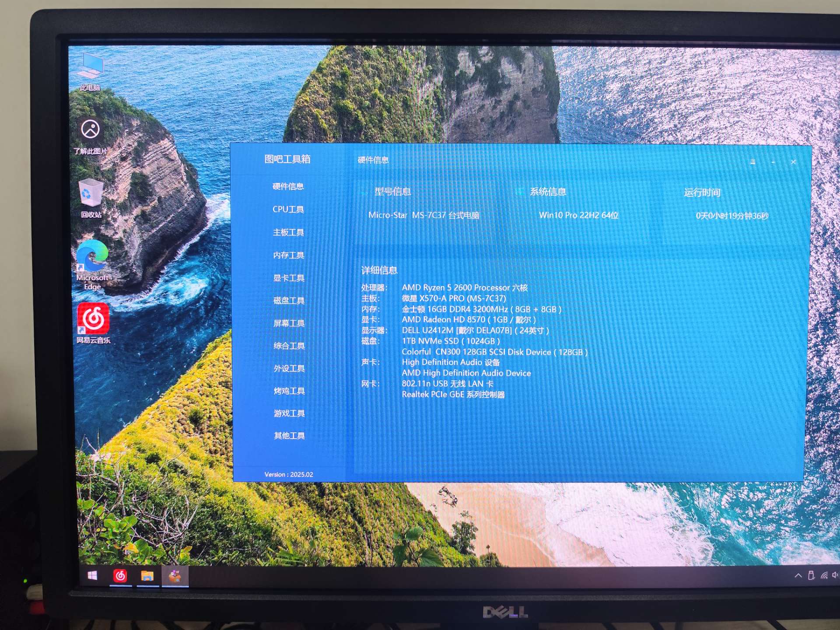Click the DELL U2412M monitor line
Viewport: 840px width, 630px height.
pyautogui.click(x=475, y=330)
